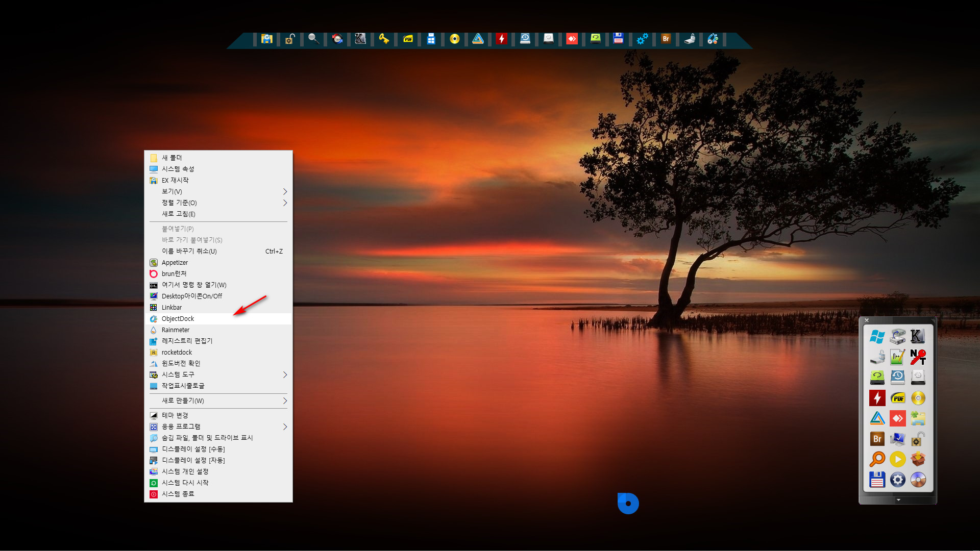
Task: Click 윈도버전 확인 menu entry
Action: (x=218, y=363)
